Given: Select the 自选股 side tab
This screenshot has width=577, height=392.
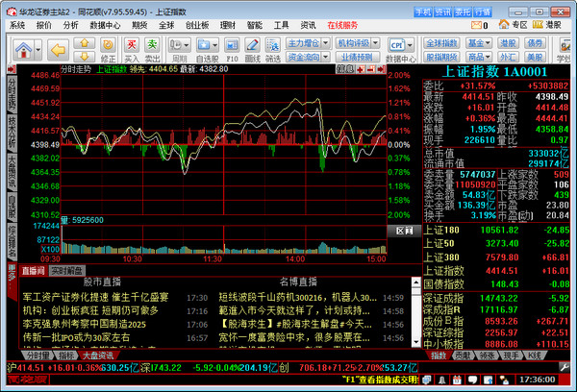Looking at the screenshot, I should pos(12,207).
